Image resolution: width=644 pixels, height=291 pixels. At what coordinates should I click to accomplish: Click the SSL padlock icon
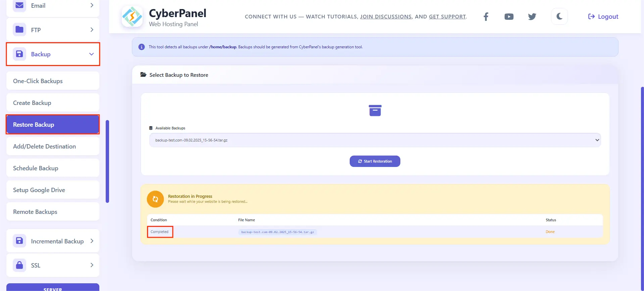pos(19,265)
